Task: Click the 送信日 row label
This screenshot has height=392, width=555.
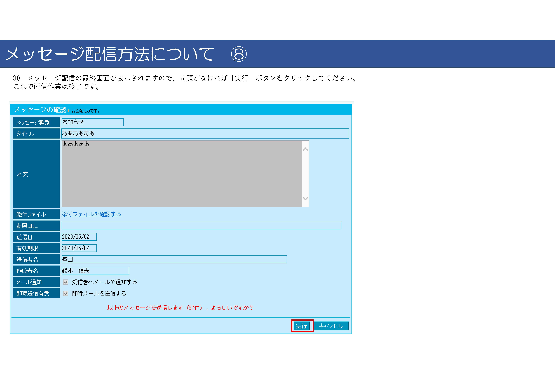Action: click(36, 237)
